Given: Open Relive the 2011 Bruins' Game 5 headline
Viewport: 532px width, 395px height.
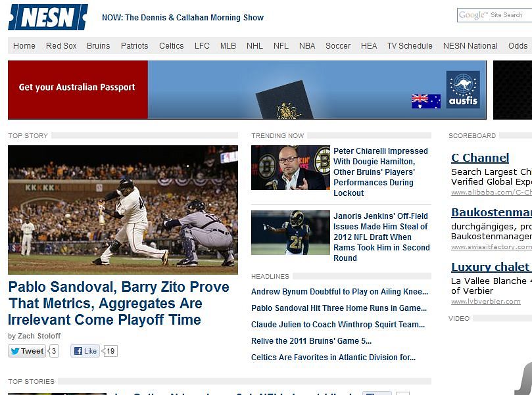Looking at the screenshot, I should click(x=312, y=340).
